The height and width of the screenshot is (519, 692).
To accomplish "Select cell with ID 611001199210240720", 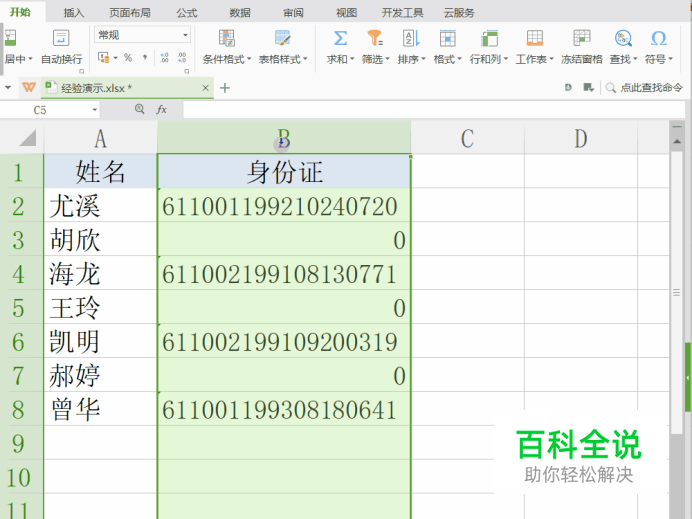I will [284, 206].
